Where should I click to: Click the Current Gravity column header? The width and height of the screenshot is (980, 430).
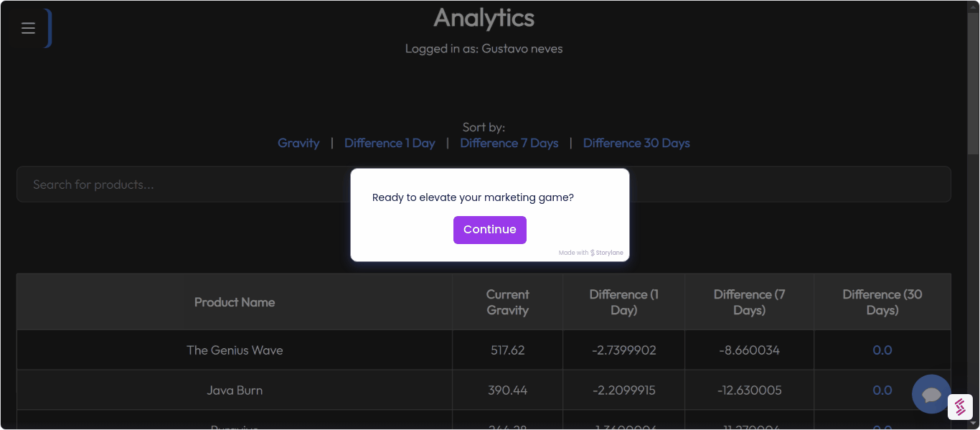tap(508, 302)
